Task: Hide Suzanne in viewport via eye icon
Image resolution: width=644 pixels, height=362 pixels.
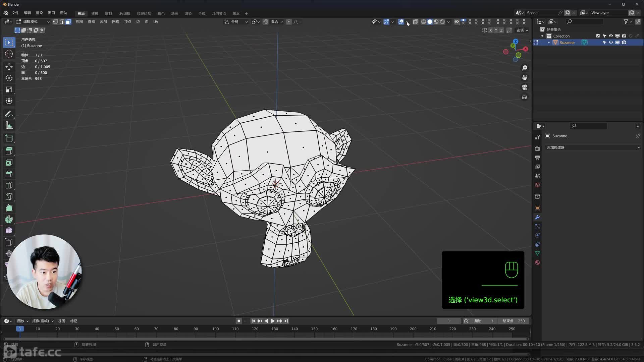Action: click(611, 43)
